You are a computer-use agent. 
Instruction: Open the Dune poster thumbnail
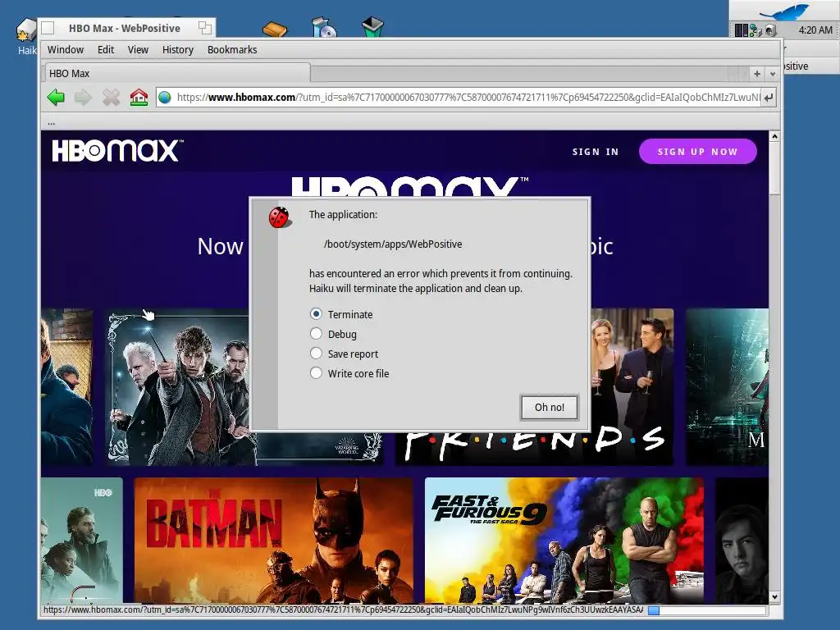82,541
